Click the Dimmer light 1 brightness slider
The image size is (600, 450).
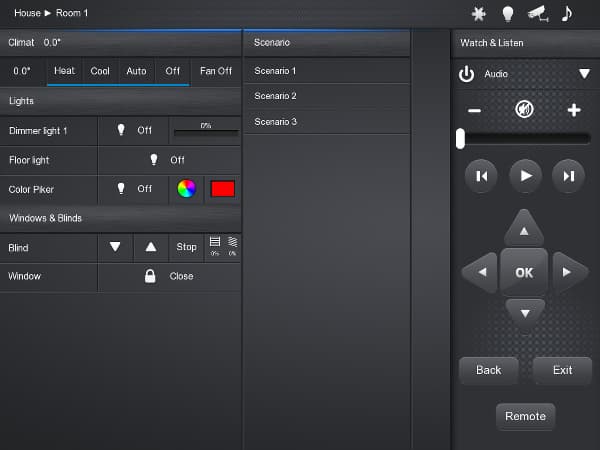point(206,132)
